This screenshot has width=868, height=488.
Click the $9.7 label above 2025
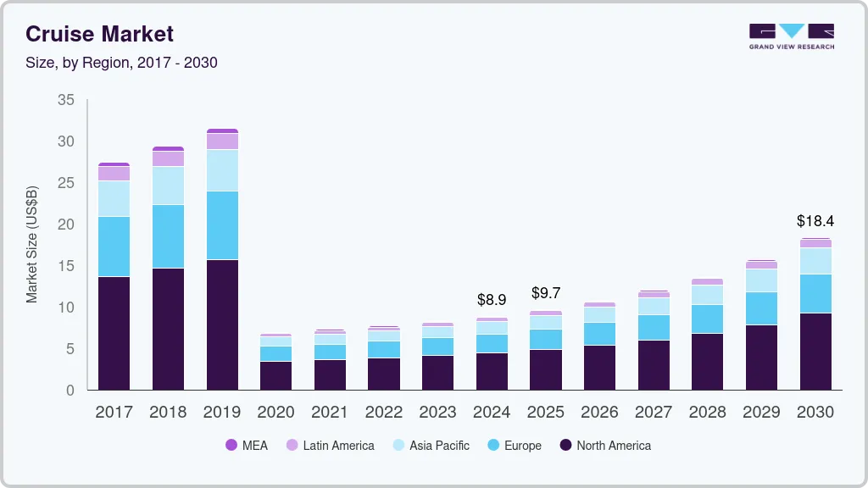(546, 293)
